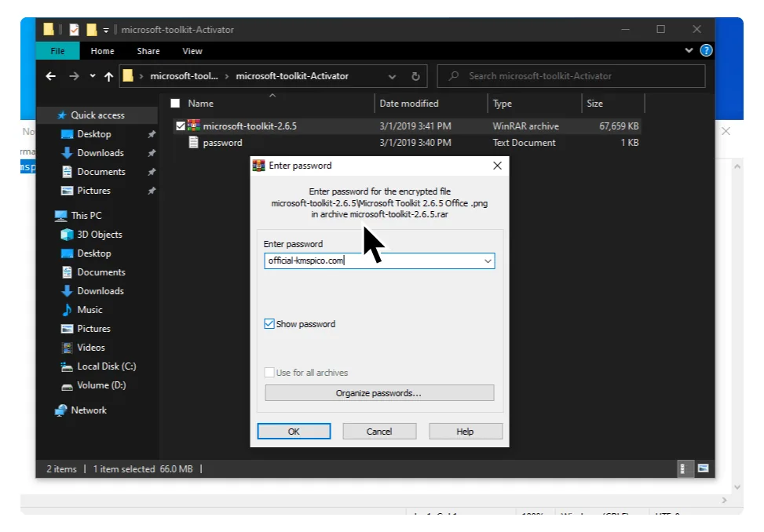Open Pictures under Quick access

pos(93,191)
